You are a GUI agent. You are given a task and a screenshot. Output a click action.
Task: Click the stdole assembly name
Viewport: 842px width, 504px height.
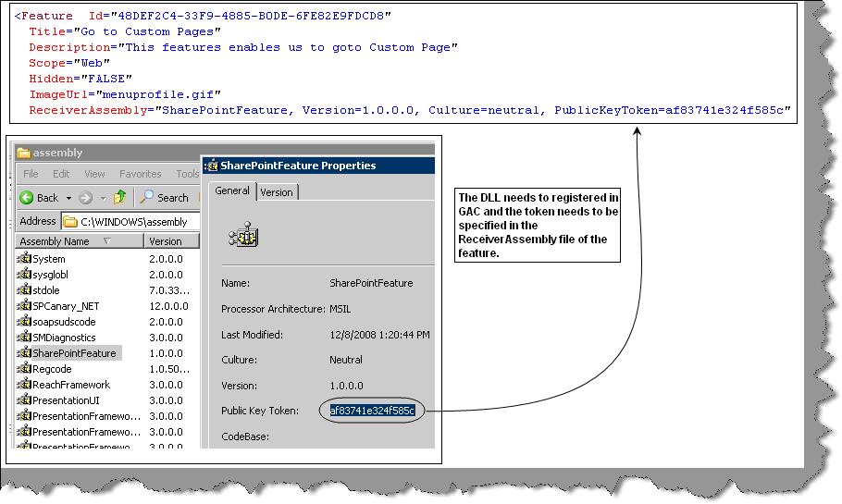(x=45, y=290)
